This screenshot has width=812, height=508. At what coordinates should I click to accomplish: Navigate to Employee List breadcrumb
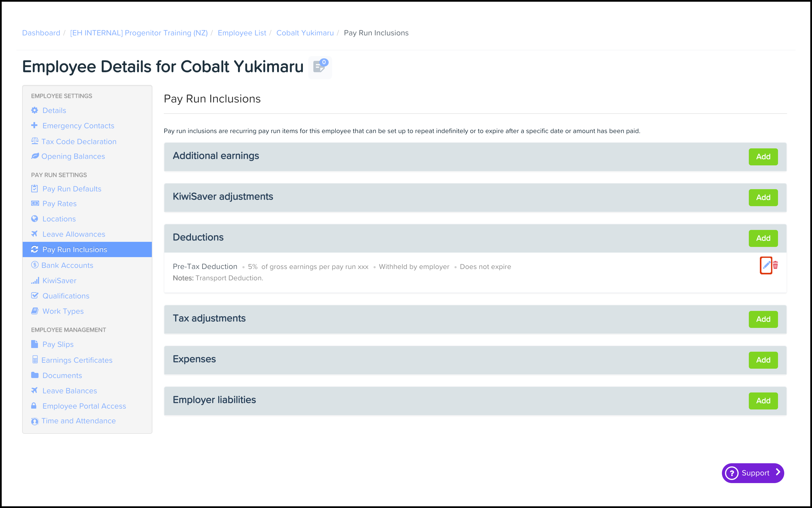pyautogui.click(x=242, y=33)
